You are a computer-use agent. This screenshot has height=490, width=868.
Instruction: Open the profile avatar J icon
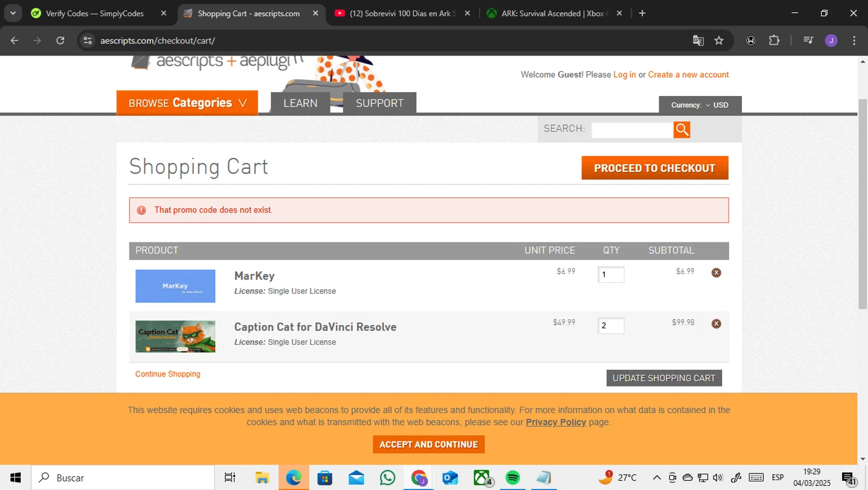point(832,40)
